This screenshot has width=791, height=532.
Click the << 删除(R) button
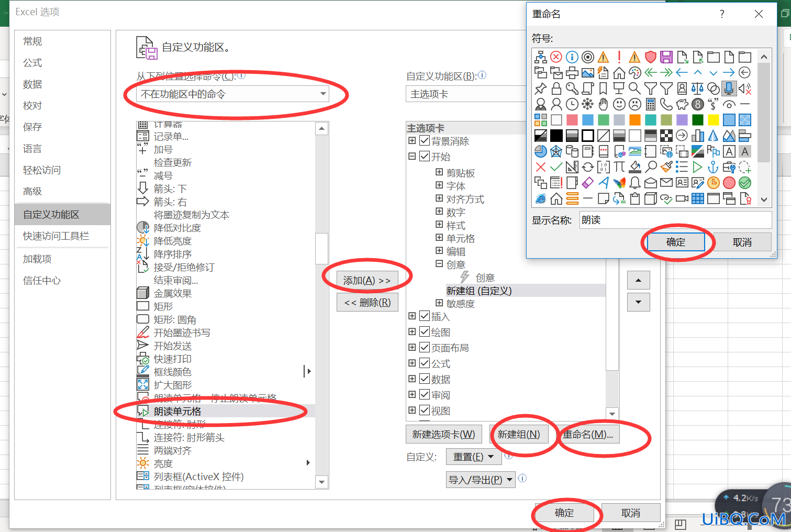tap(367, 303)
